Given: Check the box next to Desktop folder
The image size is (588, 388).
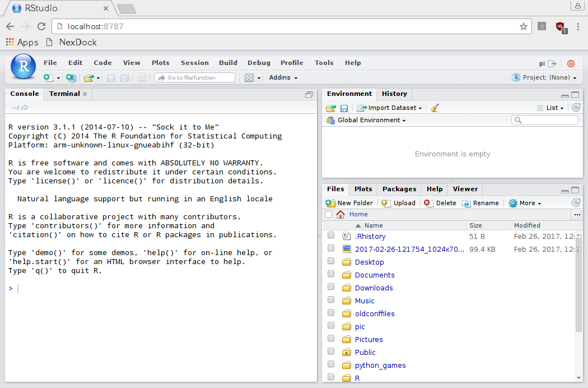Looking at the screenshot, I should [331, 261].
